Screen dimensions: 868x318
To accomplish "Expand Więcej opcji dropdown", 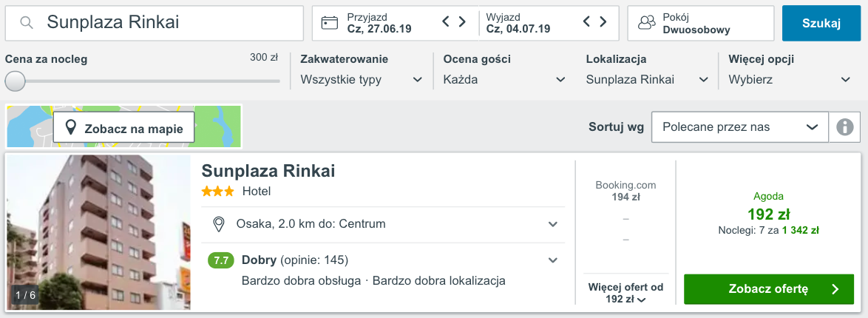I will click(790, 79).
